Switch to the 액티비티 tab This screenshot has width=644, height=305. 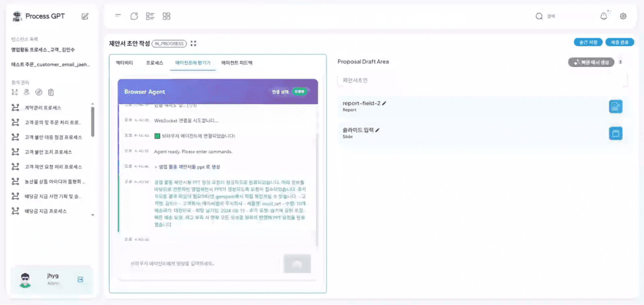point(124,63)
